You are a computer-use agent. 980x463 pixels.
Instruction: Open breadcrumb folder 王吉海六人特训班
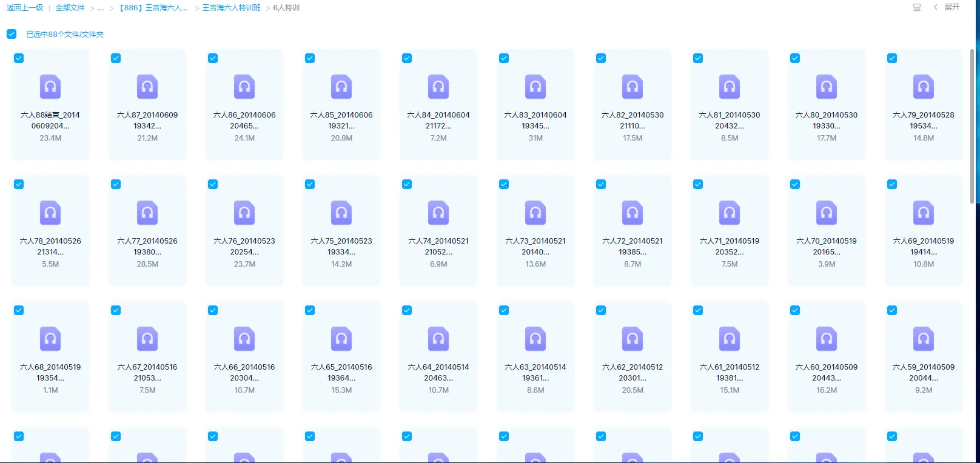tap(231, 8)
